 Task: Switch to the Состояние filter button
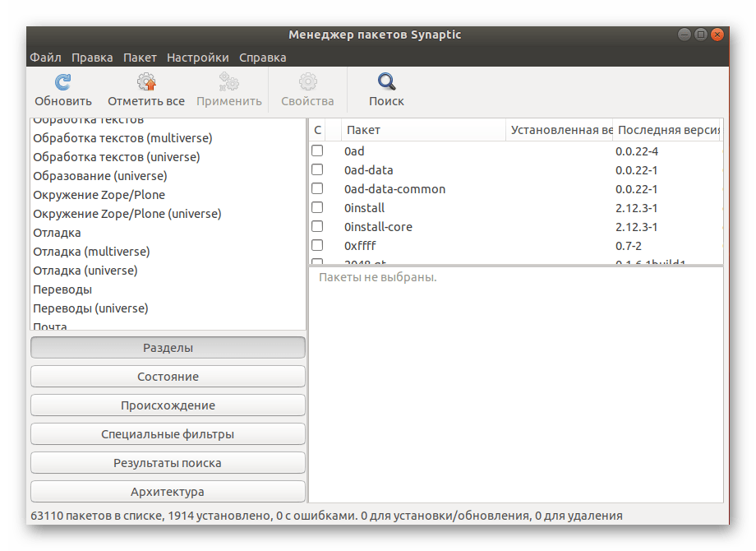coord(168,377)
